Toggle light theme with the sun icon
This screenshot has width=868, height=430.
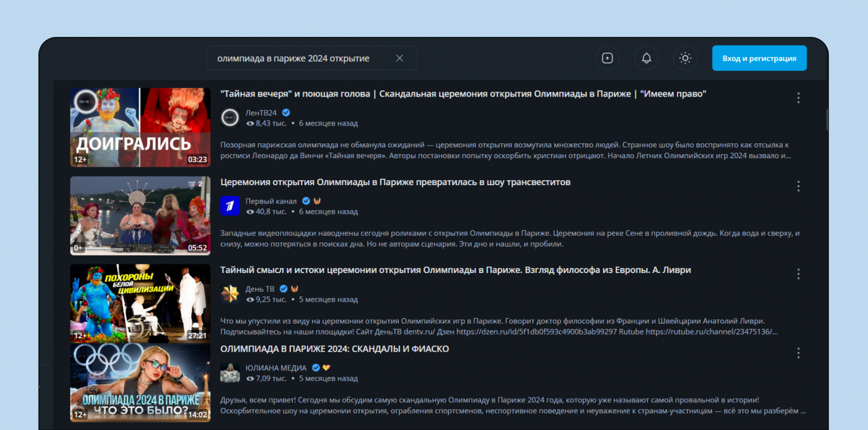[x=685, y=58]
